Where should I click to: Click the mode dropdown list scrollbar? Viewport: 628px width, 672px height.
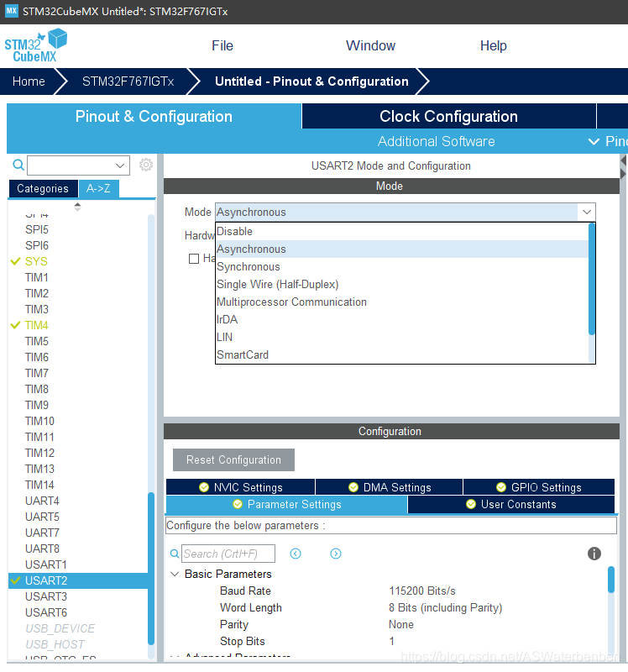[592, 279]
